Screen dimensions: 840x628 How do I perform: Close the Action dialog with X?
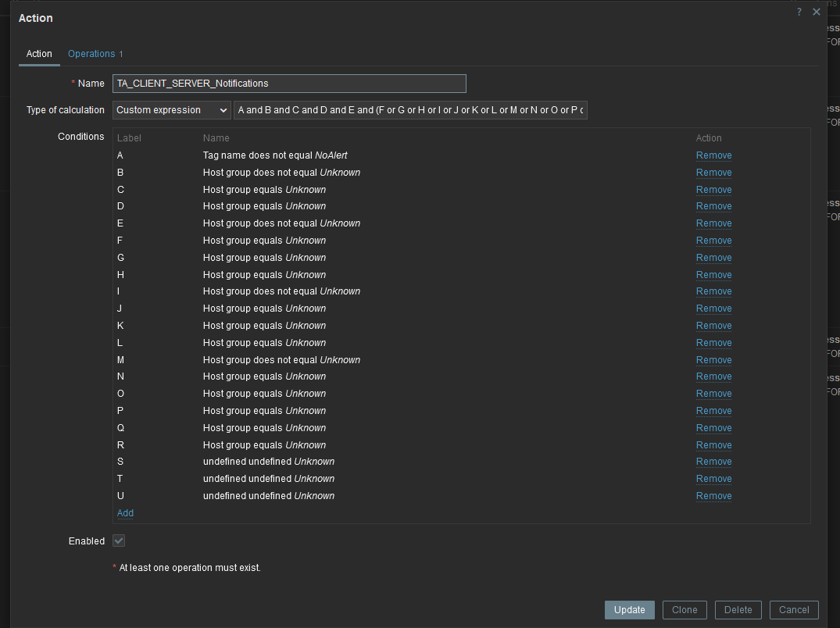(x=817, y=12)
